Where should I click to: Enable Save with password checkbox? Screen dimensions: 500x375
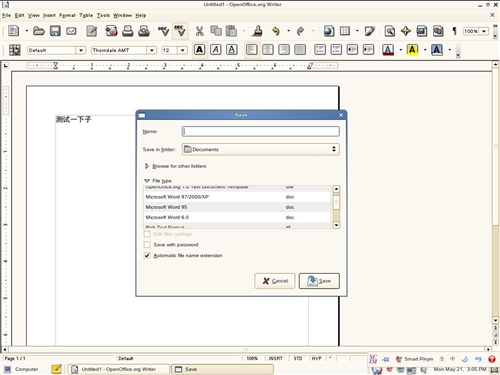(x=147, y=245)
